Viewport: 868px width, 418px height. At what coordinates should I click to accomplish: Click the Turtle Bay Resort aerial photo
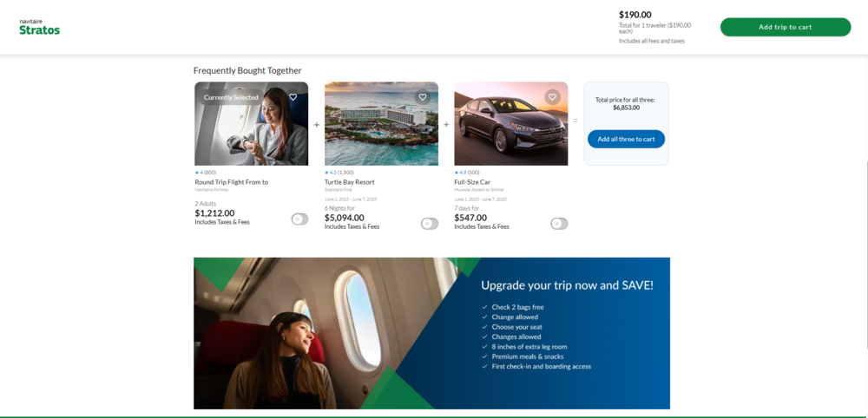381,124
